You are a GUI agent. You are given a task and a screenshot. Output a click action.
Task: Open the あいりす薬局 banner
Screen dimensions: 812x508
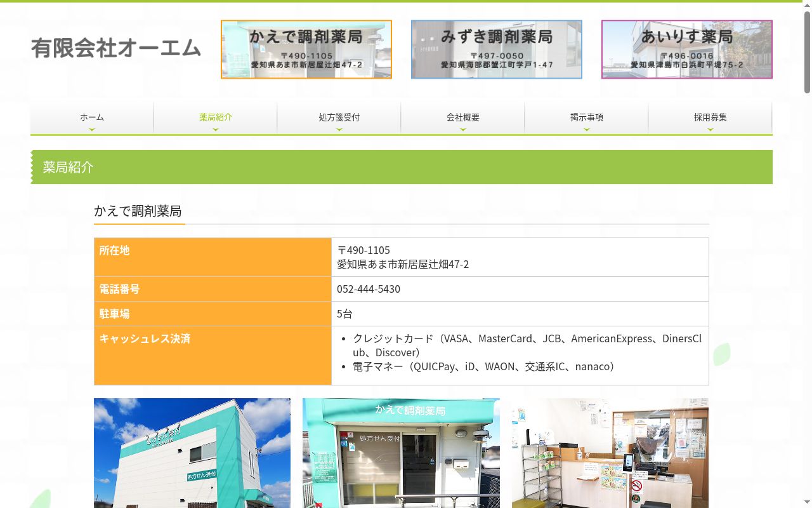687,50
